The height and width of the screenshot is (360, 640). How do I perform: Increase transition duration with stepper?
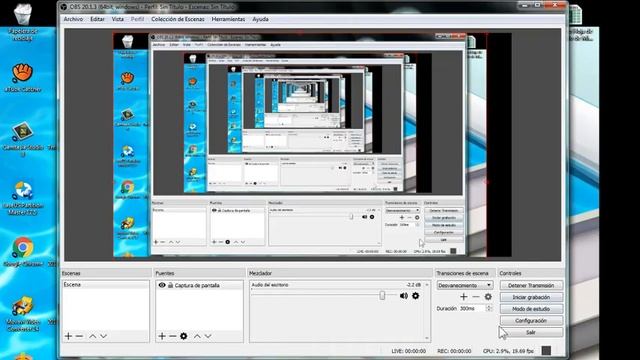pos(489,307)
